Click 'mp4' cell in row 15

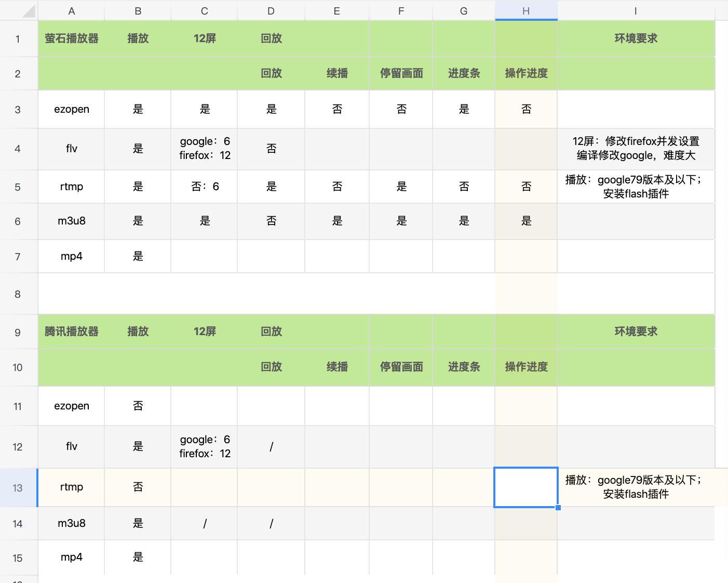click(x=72, y=557)
